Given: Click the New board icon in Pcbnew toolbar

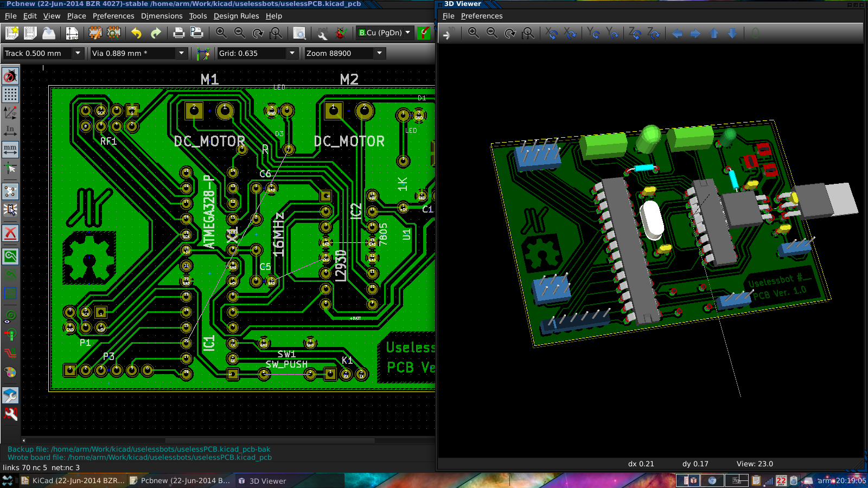Looking at the screenshot, I should [x=12, y=33].
